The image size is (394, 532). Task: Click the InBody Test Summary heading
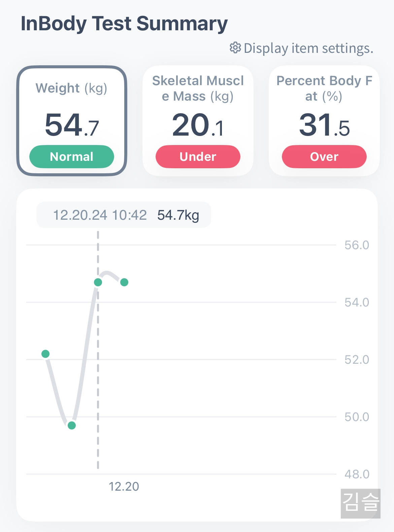click(x=124, y=24)
